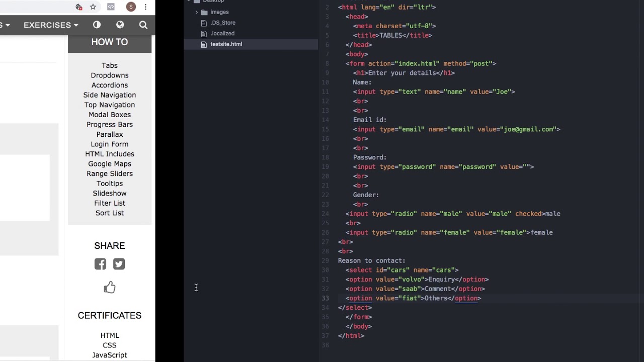The width and height of the screenshot is (644, 362).
Task: Open the Sort List link
Action: pos(110,213)
